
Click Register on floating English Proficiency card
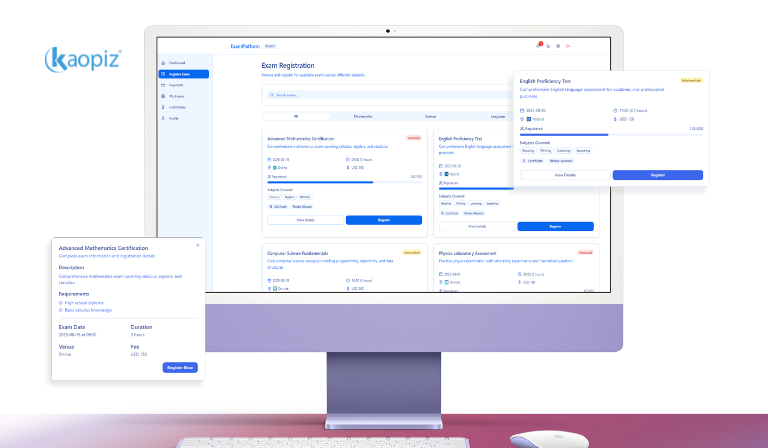tap(658, 175)
